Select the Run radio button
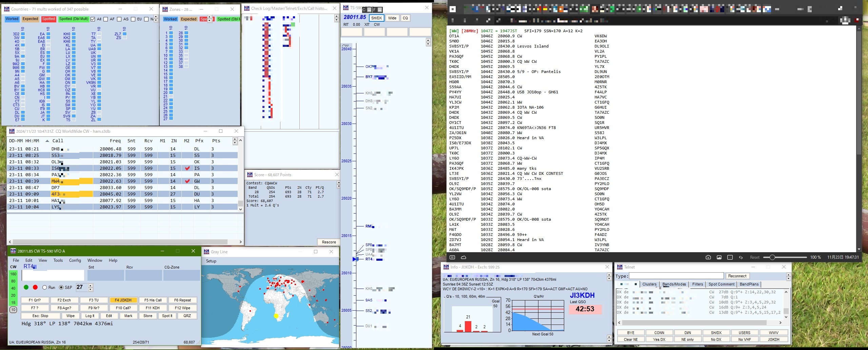The width and height of the screenshot is (868, 350). (44, 288)
